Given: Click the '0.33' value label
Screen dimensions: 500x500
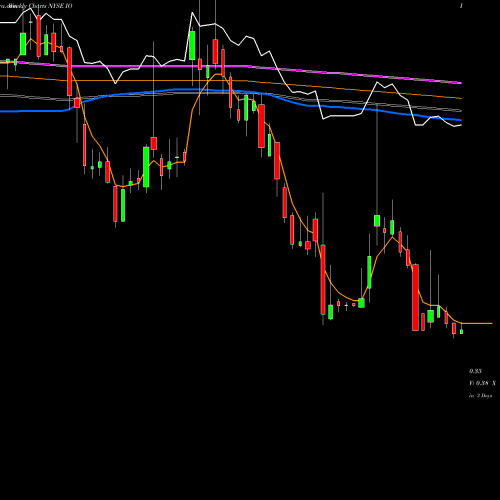Looking at the screenshot, I should 475,371.
